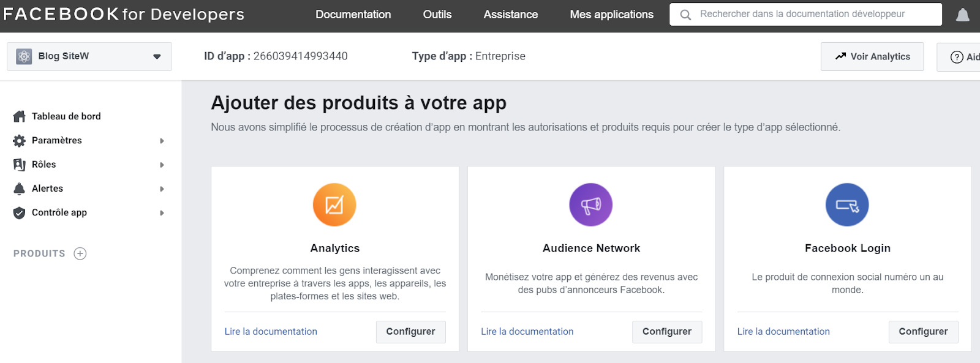
Task: Click the Rôles sidebar icon
Action: click(x=19, y=164)
